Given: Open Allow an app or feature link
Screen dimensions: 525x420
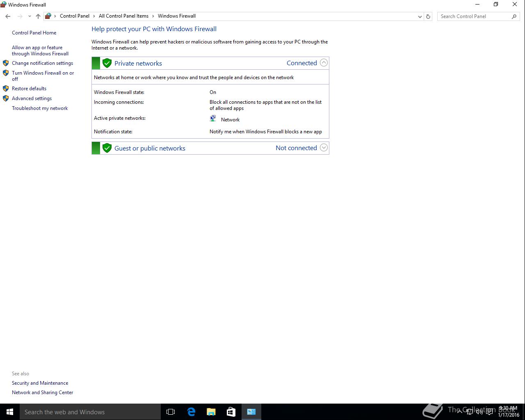Looking at the screenshot, I should (40, 50).
